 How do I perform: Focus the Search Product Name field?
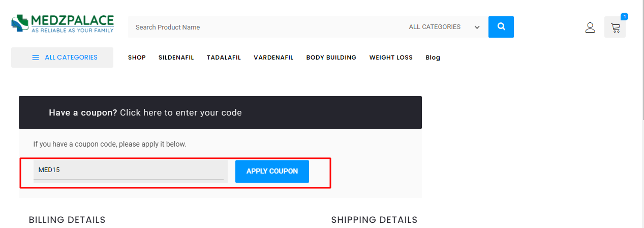pos(264,27)
